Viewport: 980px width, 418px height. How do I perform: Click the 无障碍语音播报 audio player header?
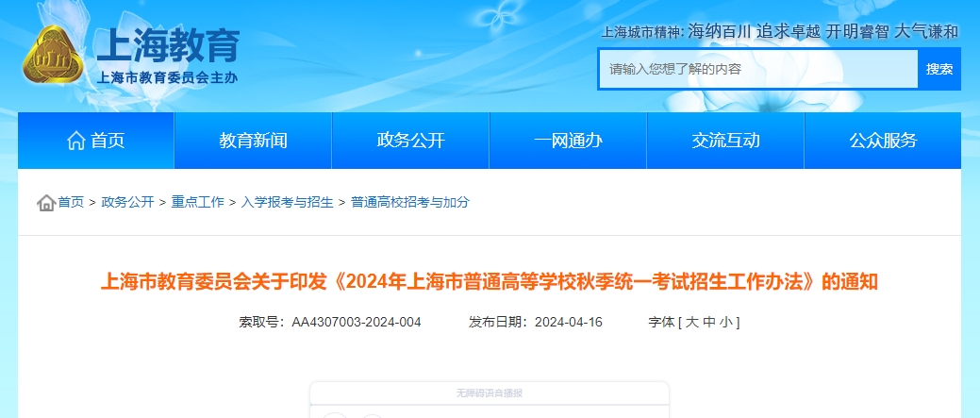489,393
